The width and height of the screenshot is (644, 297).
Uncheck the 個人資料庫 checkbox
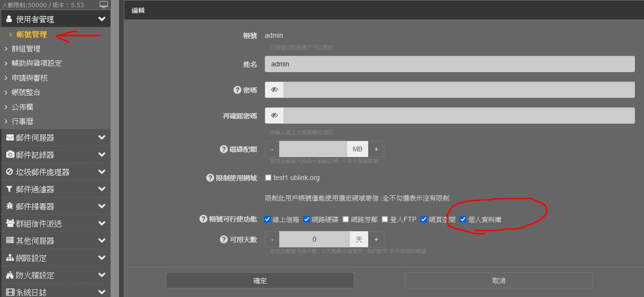coord(463,219)
